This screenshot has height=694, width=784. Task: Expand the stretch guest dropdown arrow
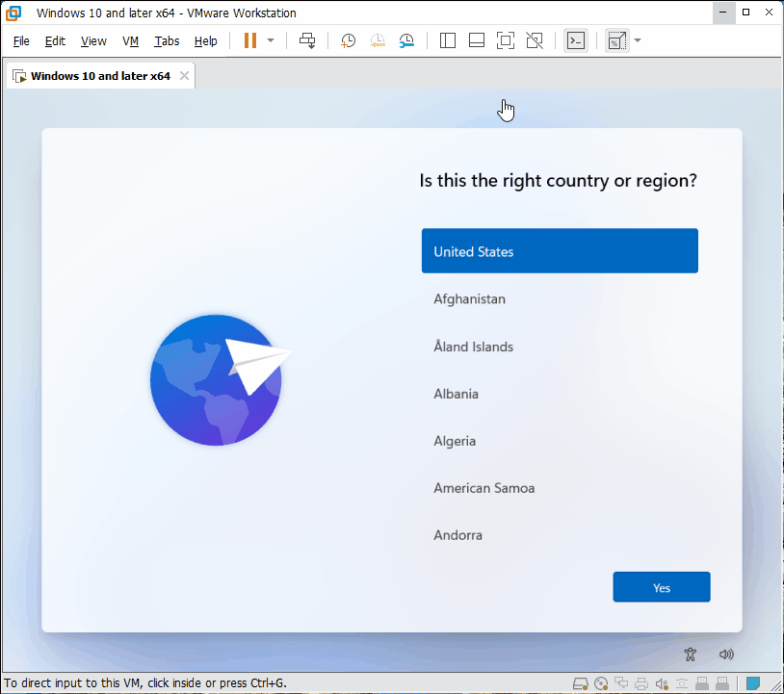pos(638,40)
